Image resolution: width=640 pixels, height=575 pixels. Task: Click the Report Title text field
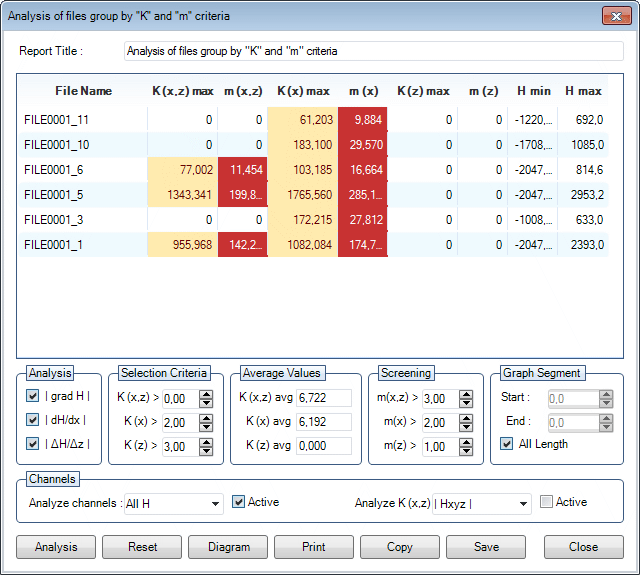pos(373,51)
